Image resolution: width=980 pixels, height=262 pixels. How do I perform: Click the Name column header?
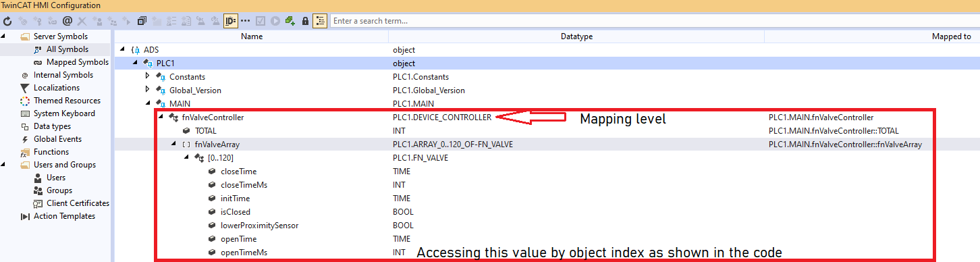pos(252,36)
